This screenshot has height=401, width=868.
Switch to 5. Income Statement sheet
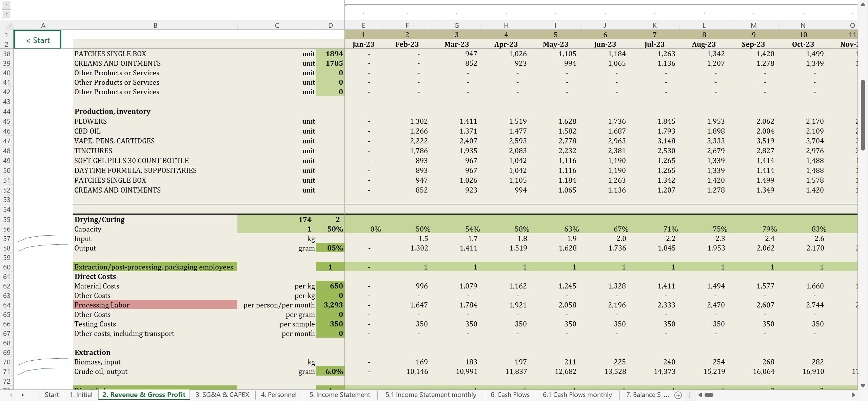[x=339, y=395]
